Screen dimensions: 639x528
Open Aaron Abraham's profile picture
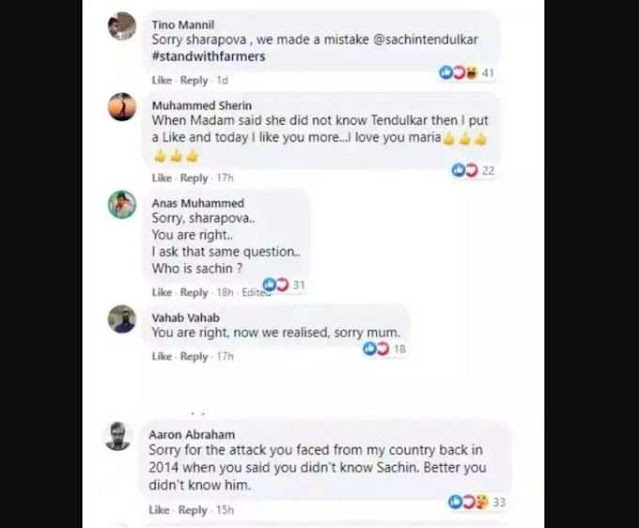118,436
